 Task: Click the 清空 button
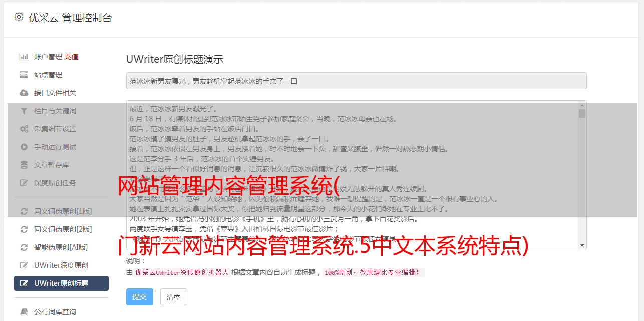(174, 297)
